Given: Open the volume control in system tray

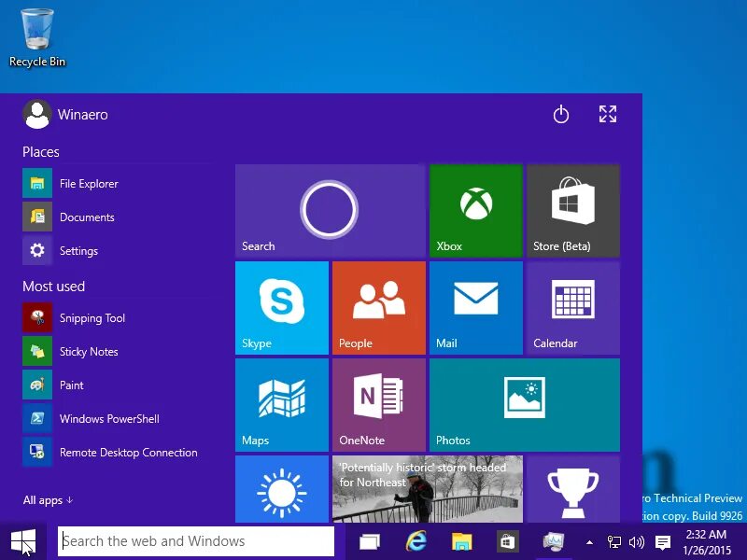Looking at the screenshot, I should point(636,541).
